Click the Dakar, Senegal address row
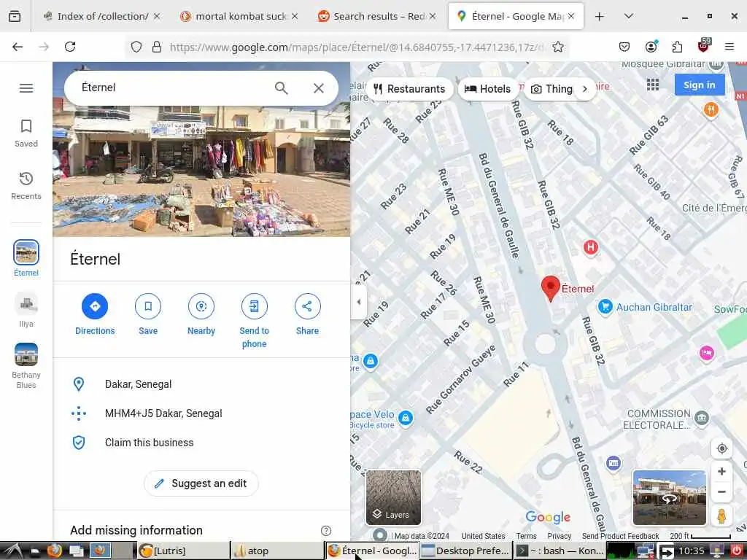The width and height of the screenshot is (747, 560). pos(201,384)
